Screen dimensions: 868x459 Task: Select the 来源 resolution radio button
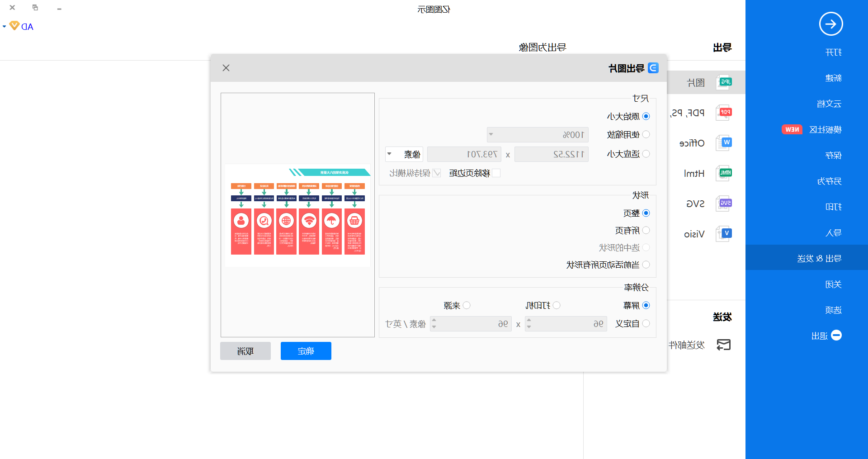pyautogui.click(x=467, y=305)
